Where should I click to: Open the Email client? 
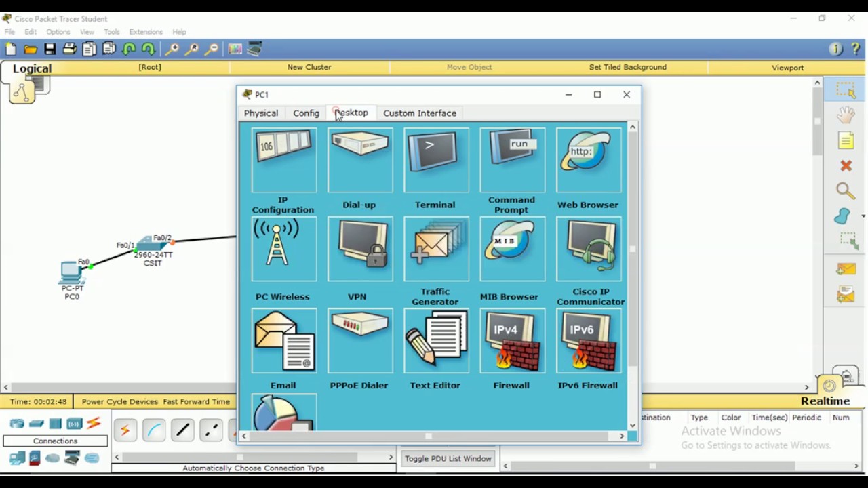click(x=283, y=340)
